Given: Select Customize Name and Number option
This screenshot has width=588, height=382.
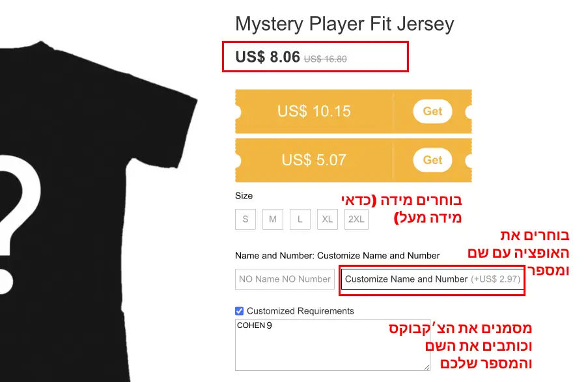Looking at the screenshot, I should point(432,279).
